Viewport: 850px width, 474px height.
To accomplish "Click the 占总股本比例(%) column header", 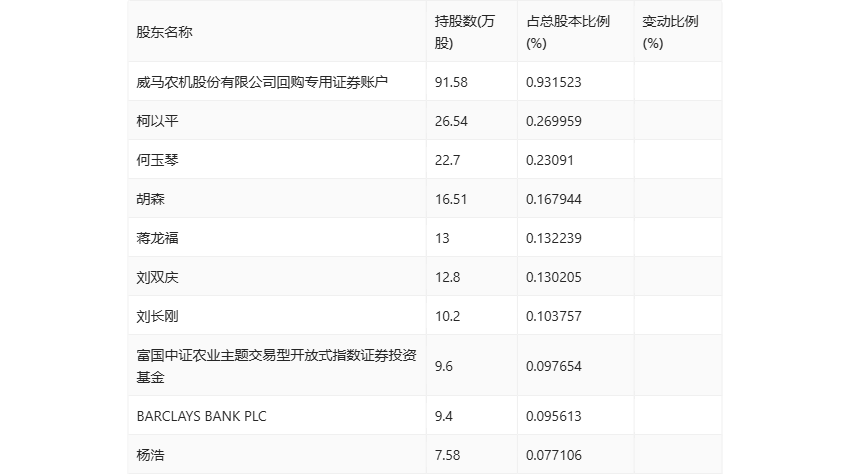I will click(x=568, y=32).
